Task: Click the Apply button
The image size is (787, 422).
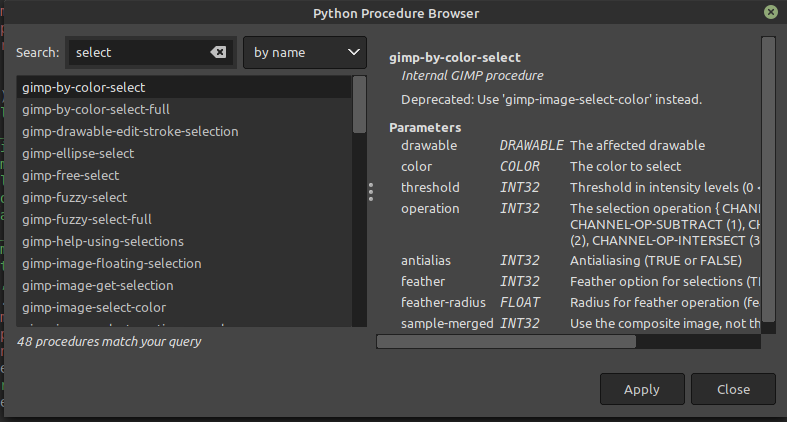Action: tap(641, 389)
